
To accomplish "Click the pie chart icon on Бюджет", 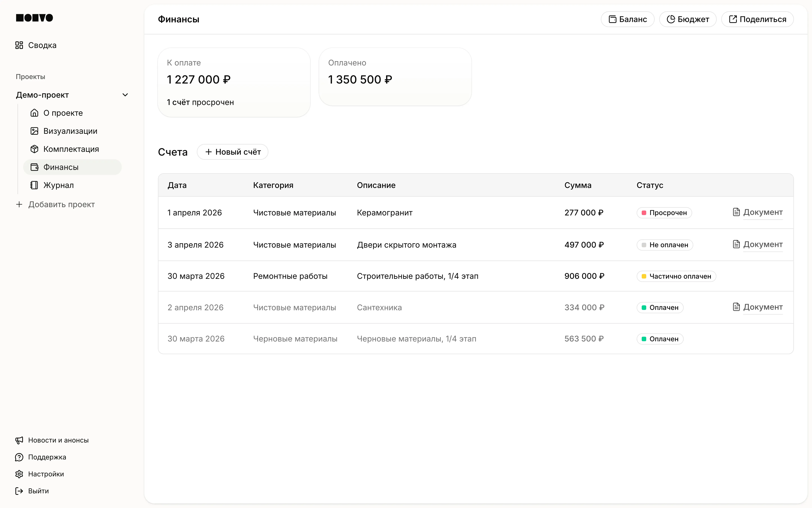I will [x=671, y=19].
